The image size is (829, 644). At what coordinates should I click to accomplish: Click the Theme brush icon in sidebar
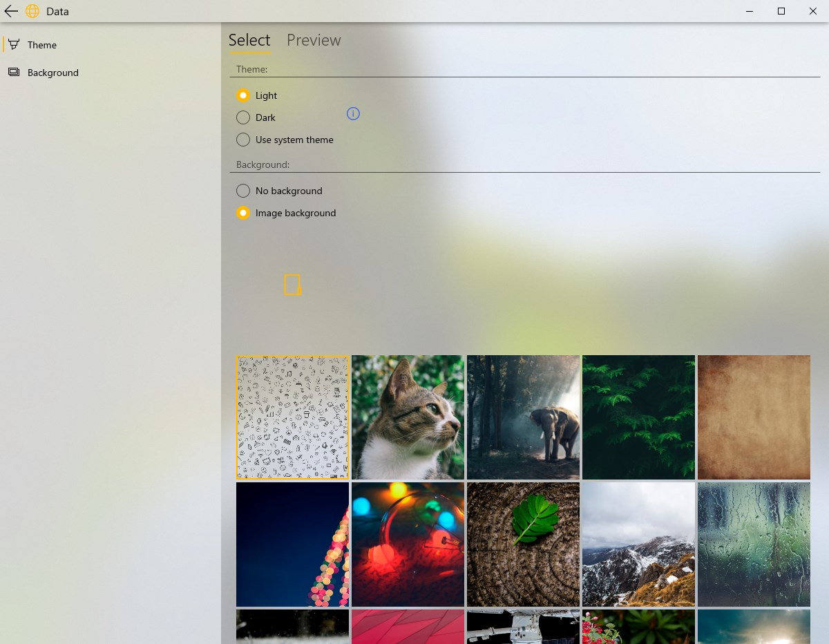[x=14, y=45]
